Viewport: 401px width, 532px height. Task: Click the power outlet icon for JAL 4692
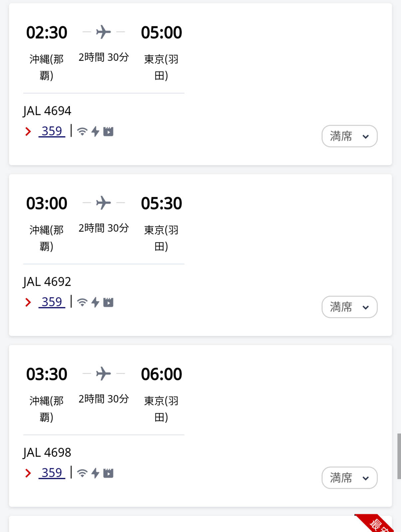(x=96, y=303)
